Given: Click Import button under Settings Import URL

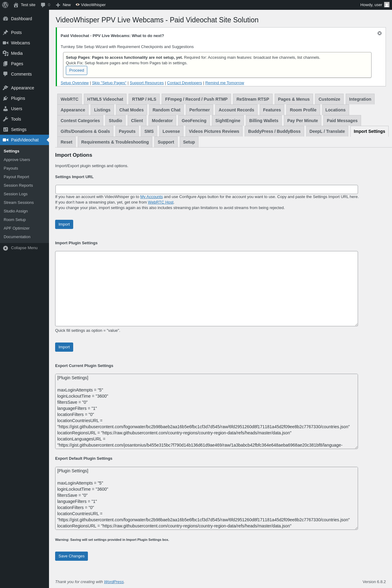Looking at the screenshot, I should coord(64,224).
